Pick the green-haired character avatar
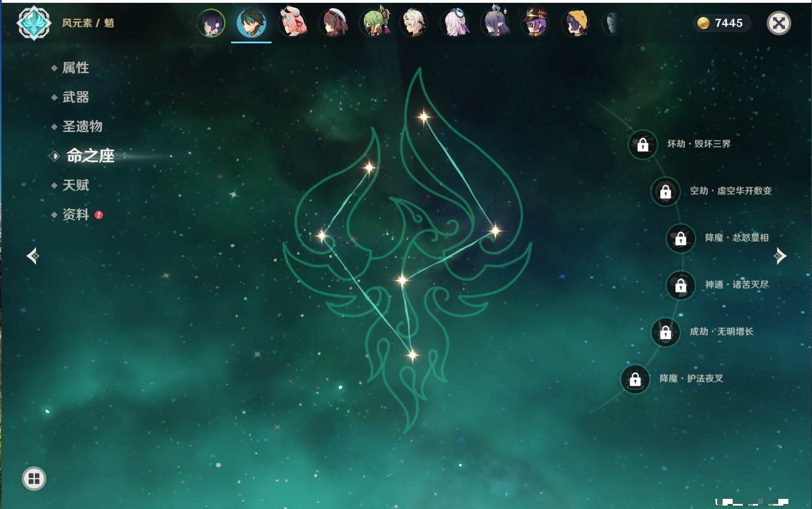Screen dimensions: 812x509 375,23
